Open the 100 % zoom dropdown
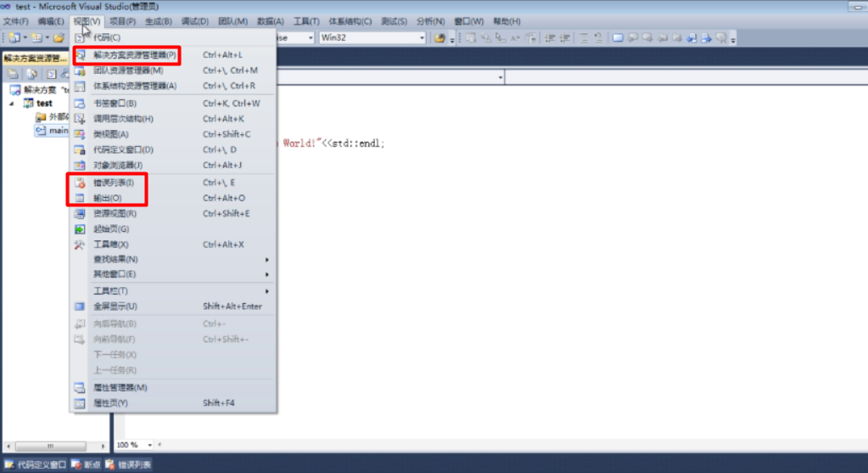This screenshot has width=868, height=473. (149, 445)
